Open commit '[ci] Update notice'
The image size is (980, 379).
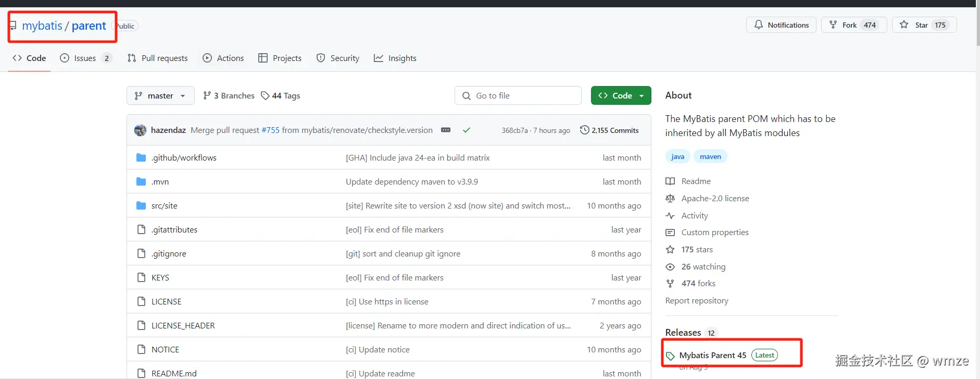[x=378, y=349]
